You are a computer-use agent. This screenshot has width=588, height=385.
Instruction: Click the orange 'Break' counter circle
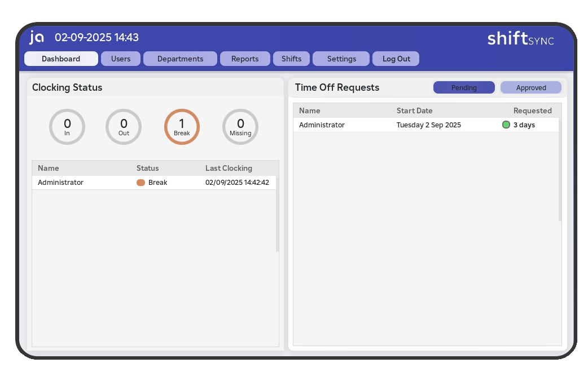point(182,127)
